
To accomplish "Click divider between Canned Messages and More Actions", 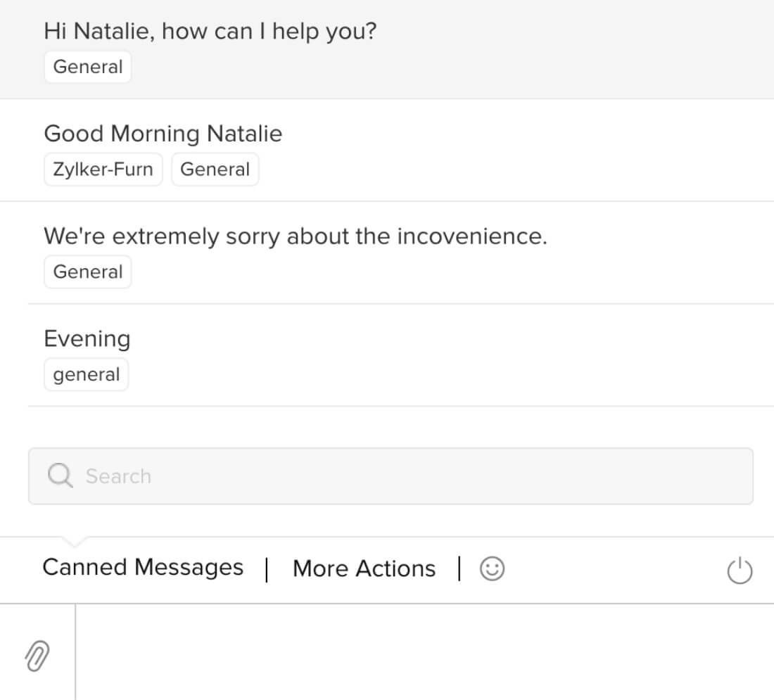I will point(267,569).
